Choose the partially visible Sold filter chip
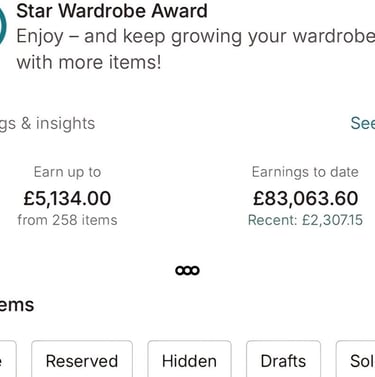375x377 pixels. pyautogui.click(x=356, y=361)
